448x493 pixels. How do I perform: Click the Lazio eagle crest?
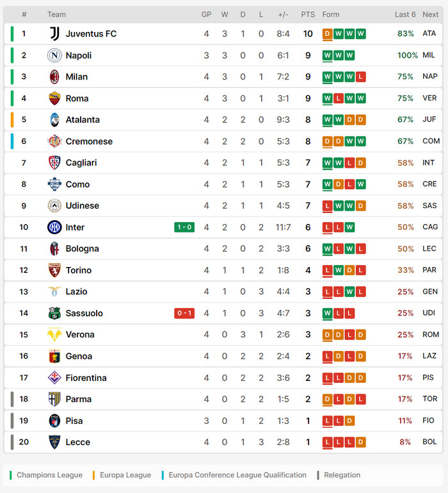(54, 292)
